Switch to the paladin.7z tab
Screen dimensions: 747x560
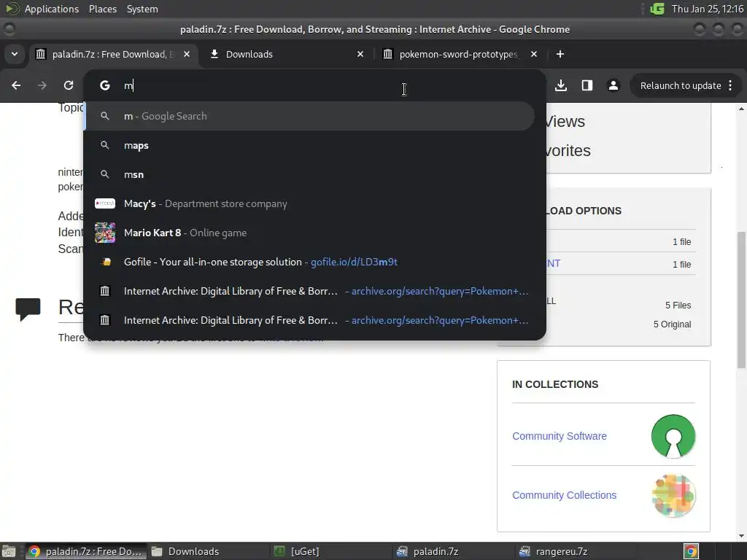click(113, 54)
